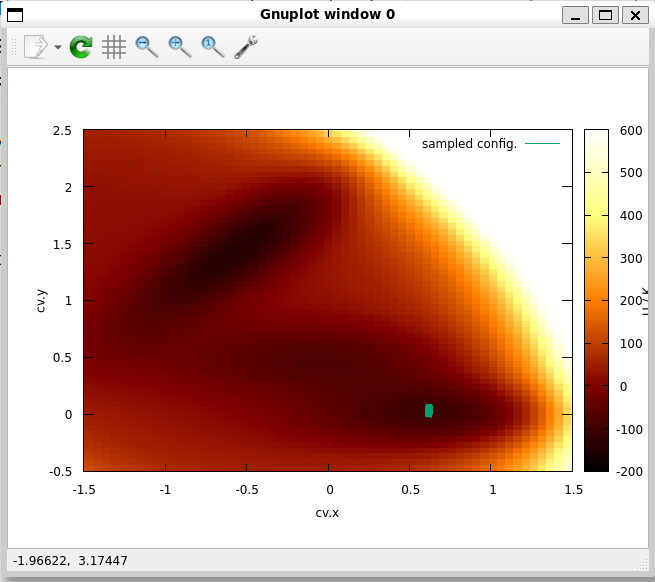Click the toolbar drag handle
Viewport: 655px width, 582px height.
(x=14, y=47)
